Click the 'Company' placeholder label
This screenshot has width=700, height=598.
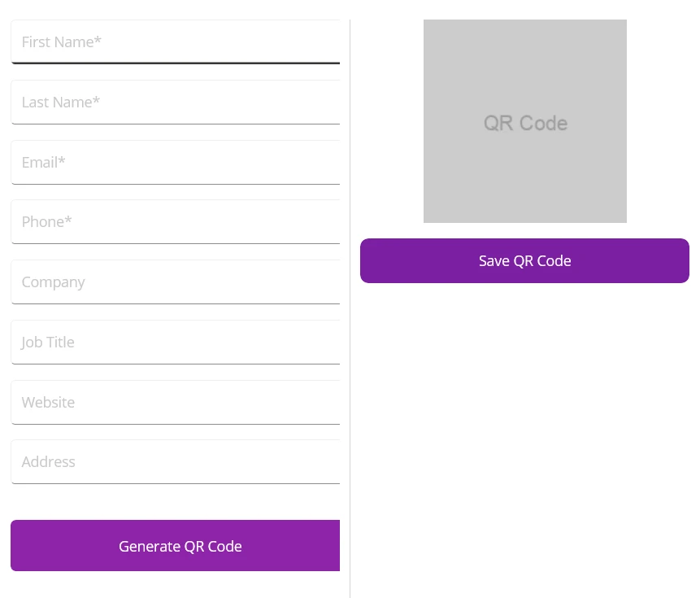click(54, 282)
